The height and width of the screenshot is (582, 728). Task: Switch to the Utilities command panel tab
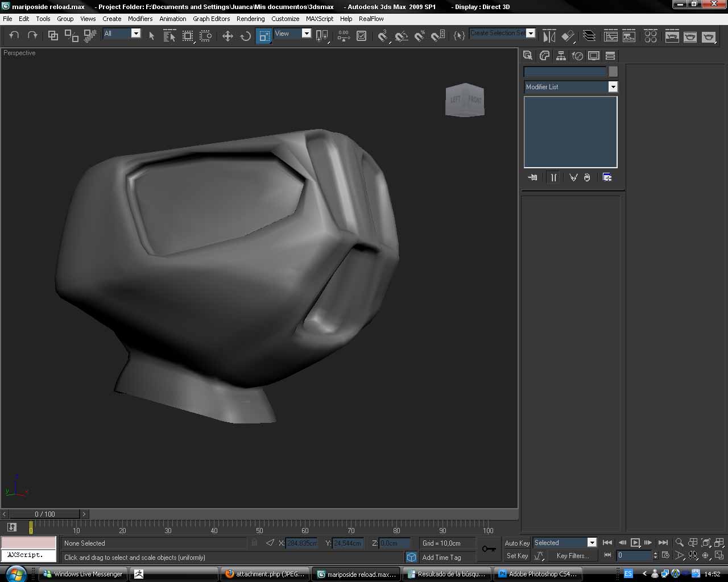610,56
